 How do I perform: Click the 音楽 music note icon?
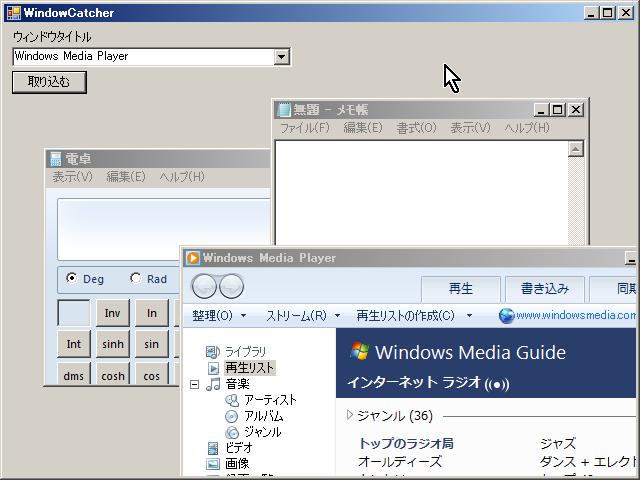pyautogui.click(x=213, y=384)
